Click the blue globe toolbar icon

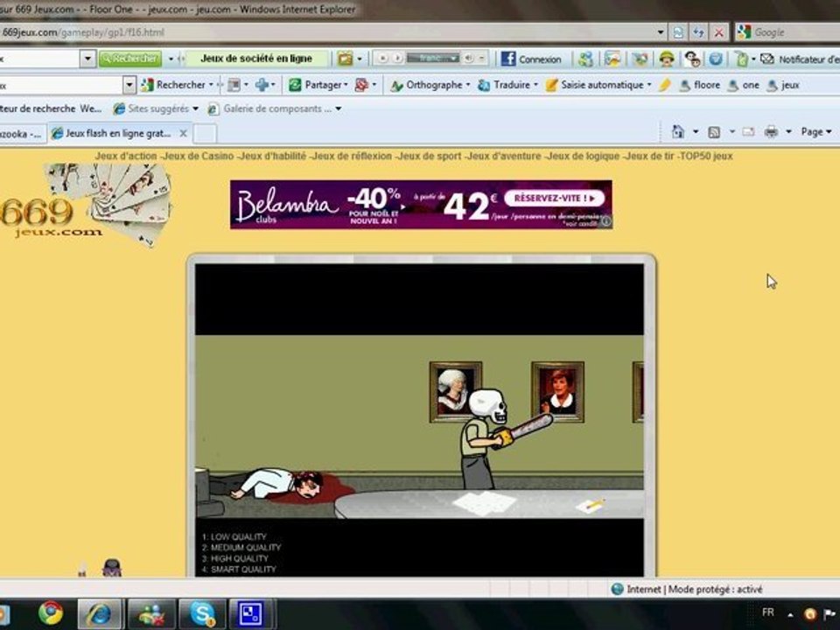[x=716, y=59]
